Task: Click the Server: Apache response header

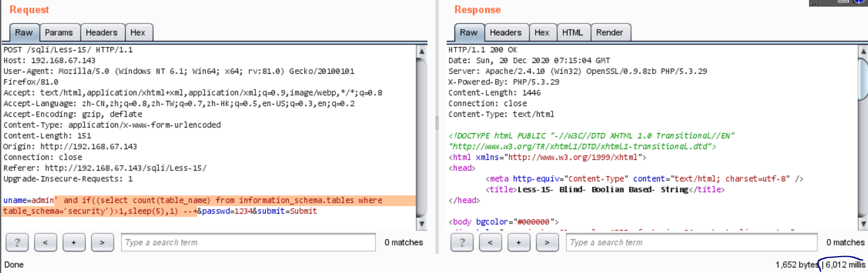Action: (x=578, y=71)
